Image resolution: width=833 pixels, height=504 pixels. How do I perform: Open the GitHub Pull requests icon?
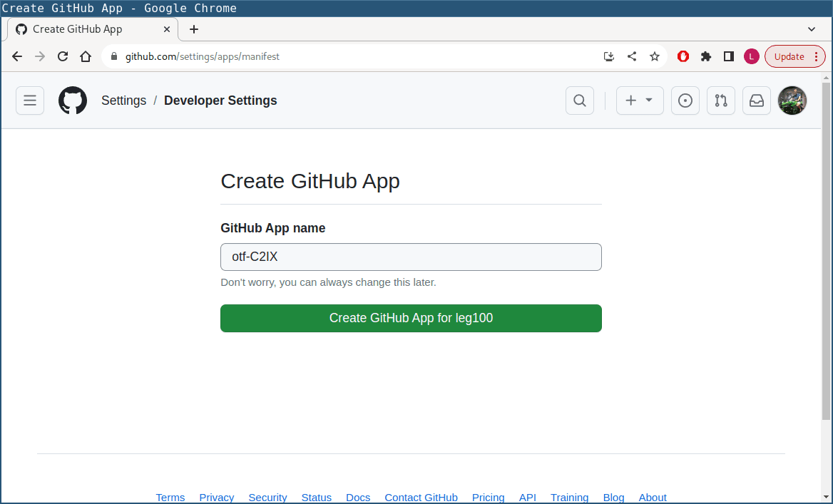click(x=721, y=101)
